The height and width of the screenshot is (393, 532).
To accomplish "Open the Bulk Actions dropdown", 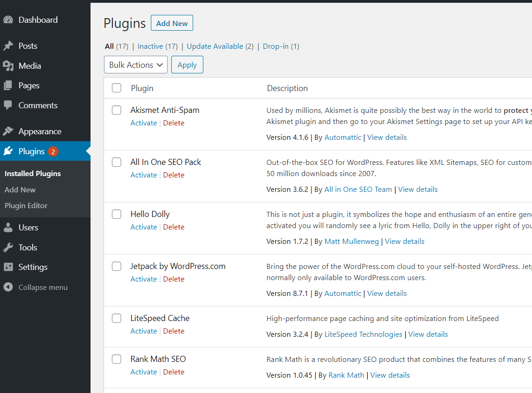I will [136, 65].
